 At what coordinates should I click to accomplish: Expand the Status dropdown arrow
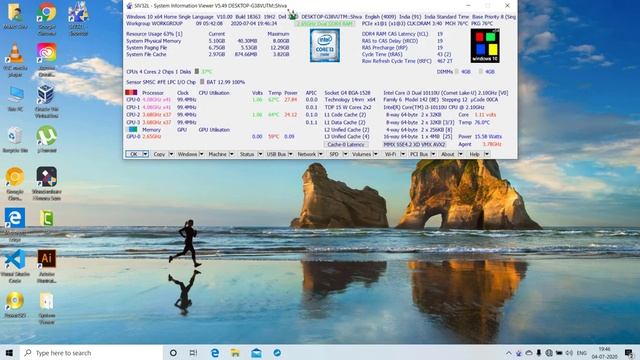click(260, 154)
